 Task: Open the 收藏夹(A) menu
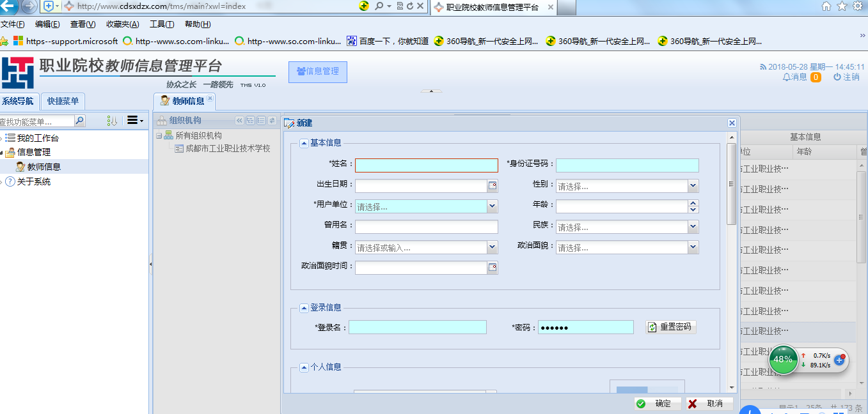point(122,24)
